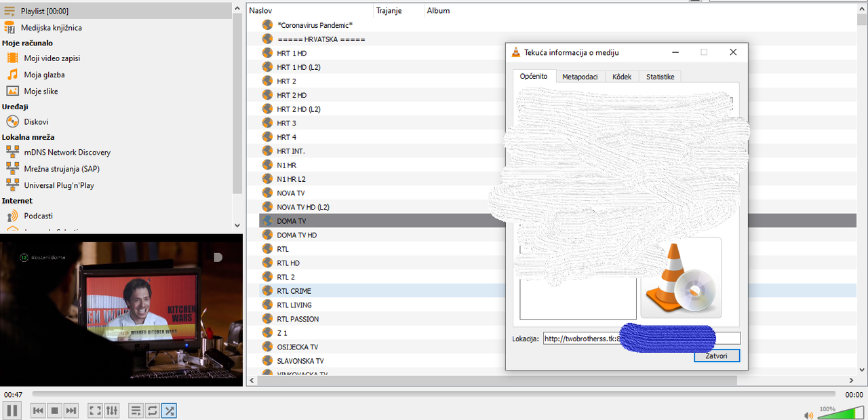This screenshot has width=868, height=420.
Task: Skip to next media item
Action: point(71,411)
